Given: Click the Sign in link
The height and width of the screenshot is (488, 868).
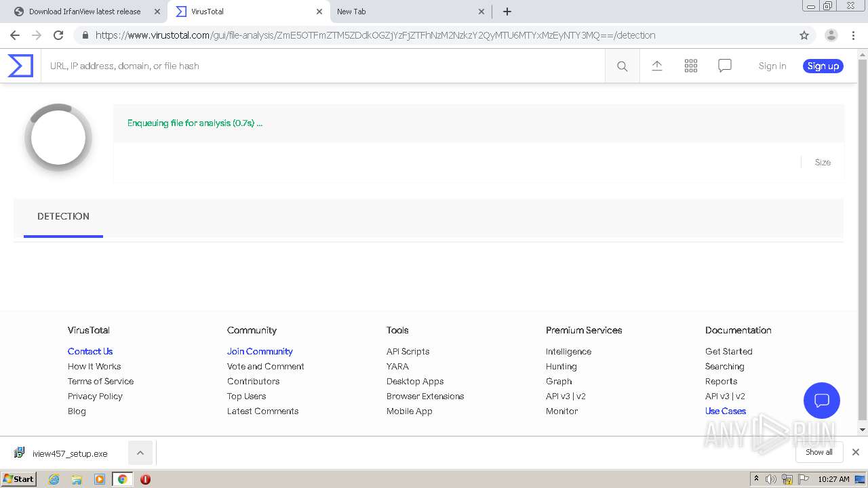Looking at the screenshot, I should point(772,66).
